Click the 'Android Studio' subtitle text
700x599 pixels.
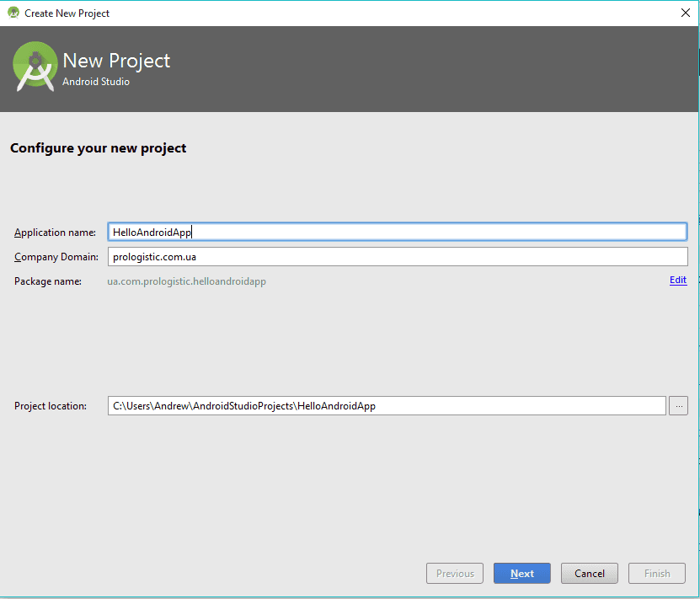pyautogui.click(x=96, y=82)
